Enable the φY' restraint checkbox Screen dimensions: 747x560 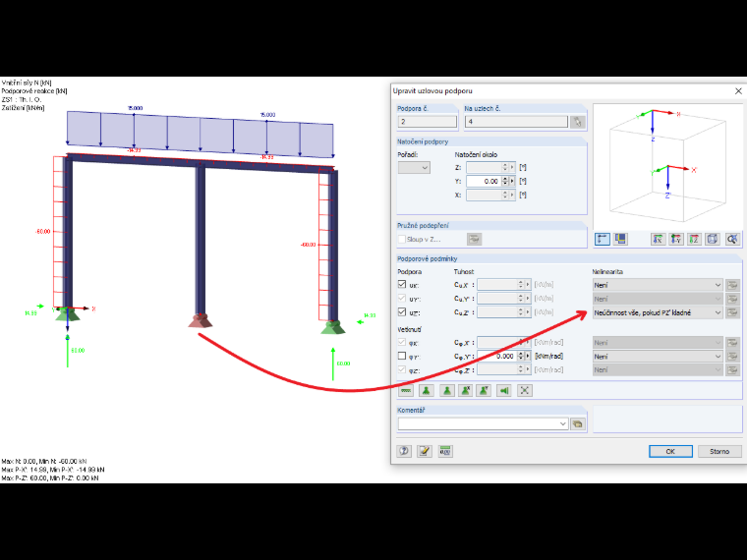pyautogui.click(x=402, y=356)
